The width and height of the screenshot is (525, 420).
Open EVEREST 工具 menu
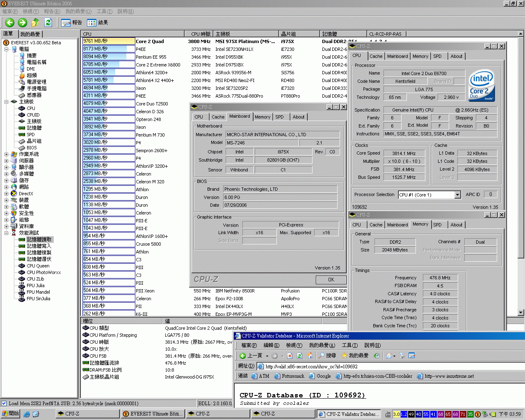click(x=105, y=11)
